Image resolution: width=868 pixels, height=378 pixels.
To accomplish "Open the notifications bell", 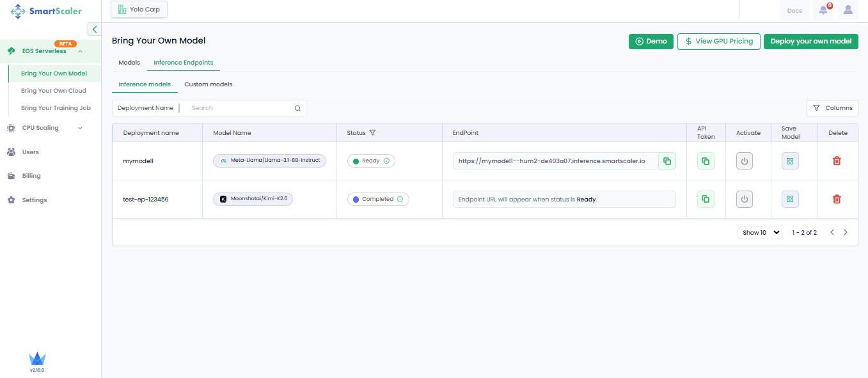I will 823,10.
